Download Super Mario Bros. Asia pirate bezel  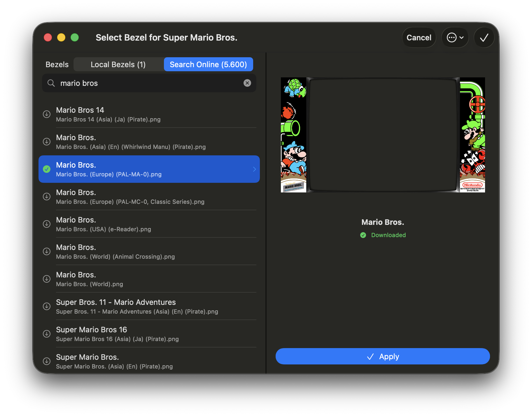point(47,361)
